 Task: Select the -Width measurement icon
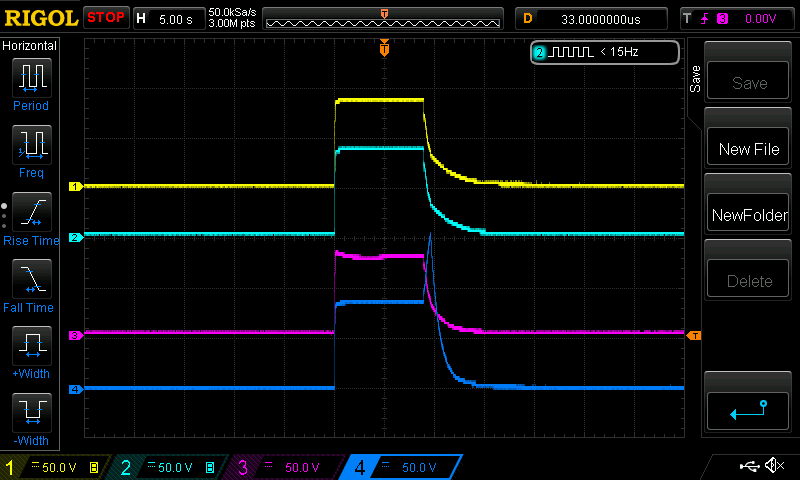[x=32, y=412]
